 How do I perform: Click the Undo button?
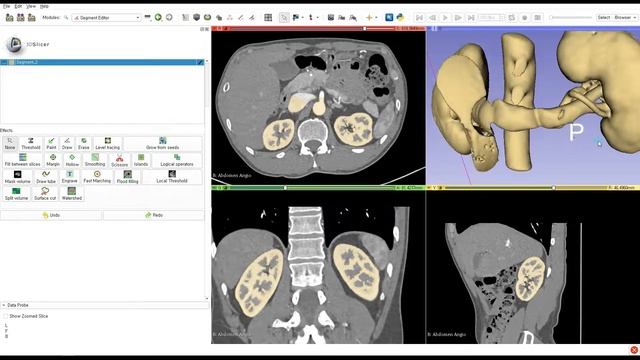click(51, 215)
